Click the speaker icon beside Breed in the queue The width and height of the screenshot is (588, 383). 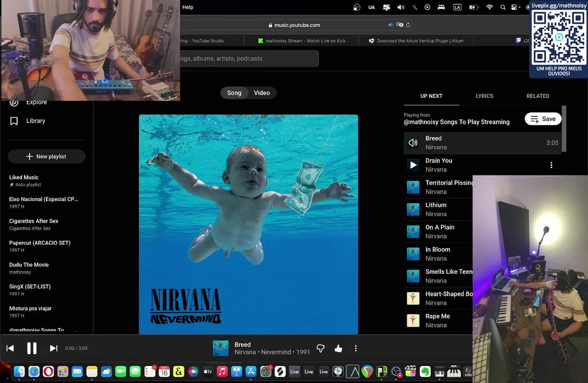click(x=413, y=143)
